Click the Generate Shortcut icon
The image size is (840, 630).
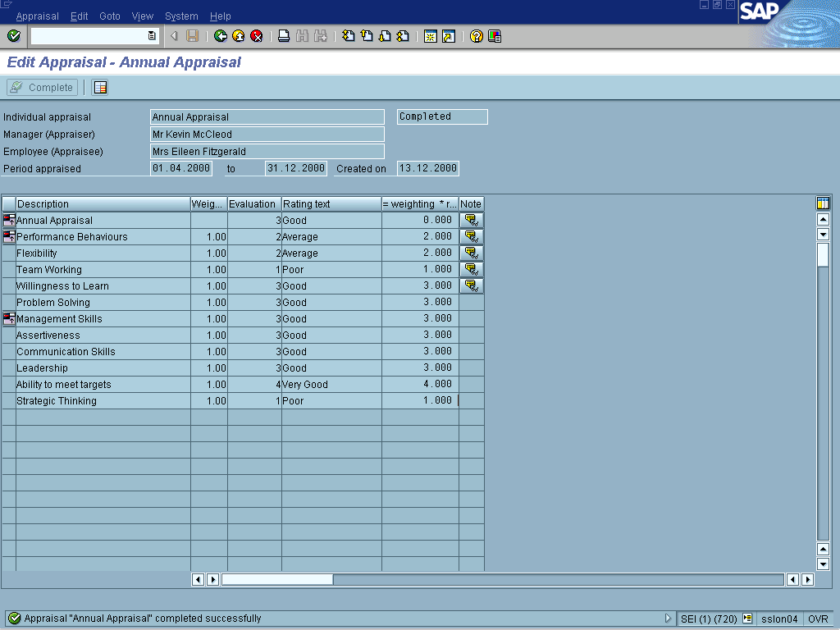[x=449, y=36]
